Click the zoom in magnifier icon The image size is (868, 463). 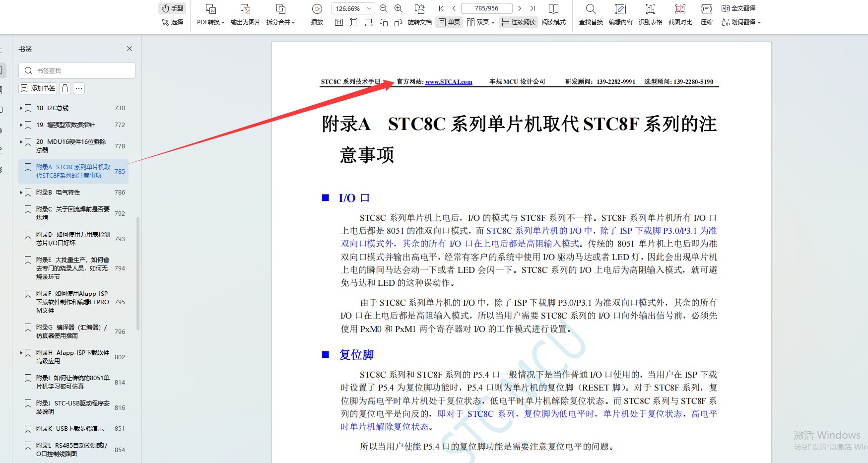tap(398, 8)
